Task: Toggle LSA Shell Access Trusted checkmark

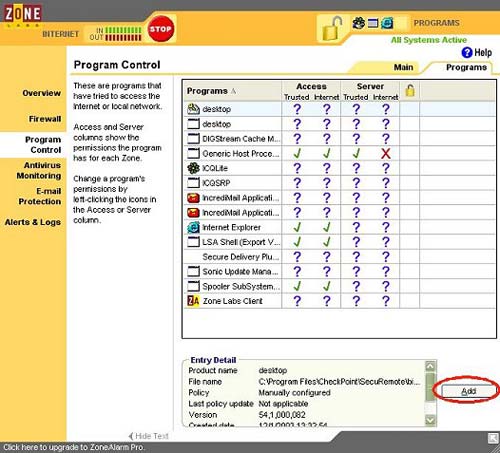Action: tap(297, 242)
